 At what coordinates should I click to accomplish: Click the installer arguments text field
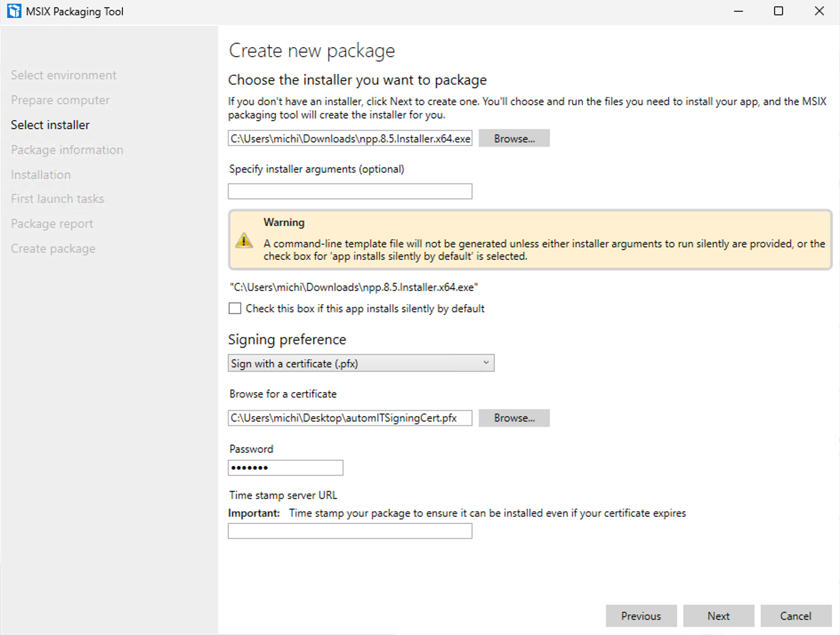point(350,192)
